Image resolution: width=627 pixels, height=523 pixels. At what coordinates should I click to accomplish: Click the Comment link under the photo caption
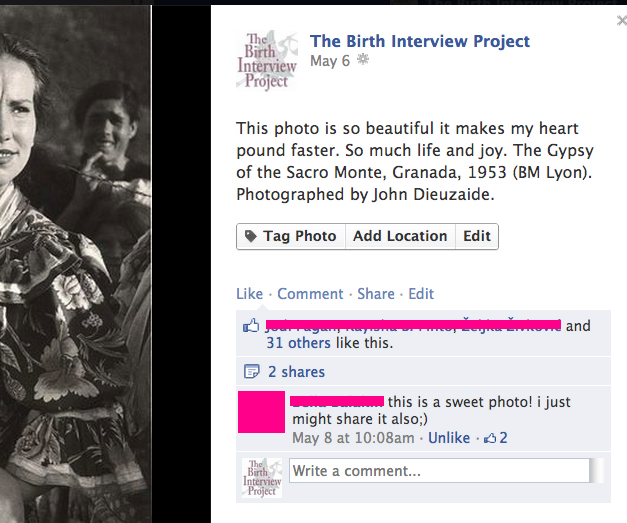click(x=310, y=293)
